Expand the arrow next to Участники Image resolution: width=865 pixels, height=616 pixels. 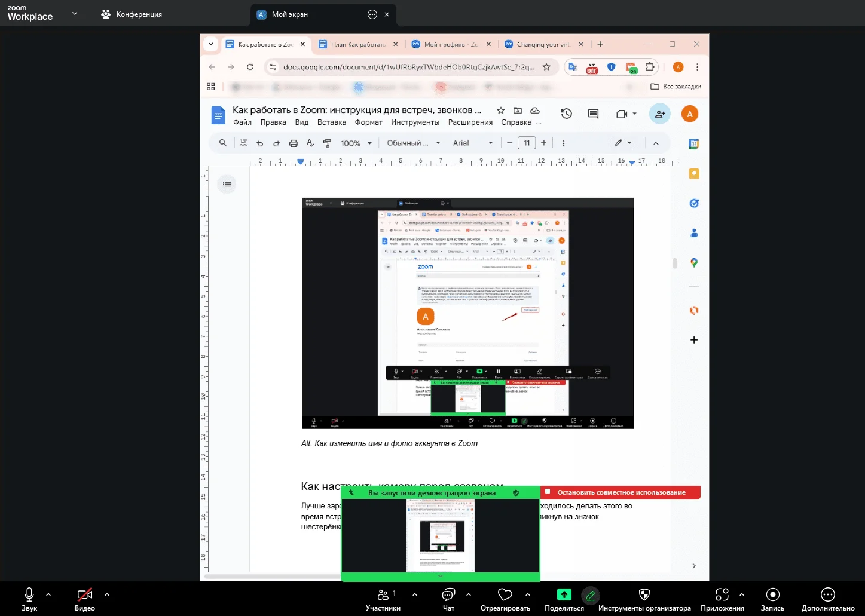click(x=415, y=594)
